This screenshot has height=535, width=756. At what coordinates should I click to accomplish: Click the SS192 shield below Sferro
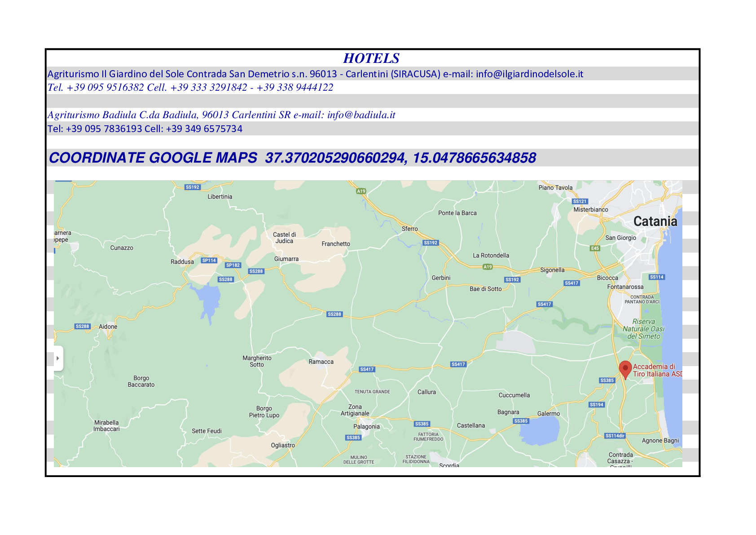tap(431, 243)
